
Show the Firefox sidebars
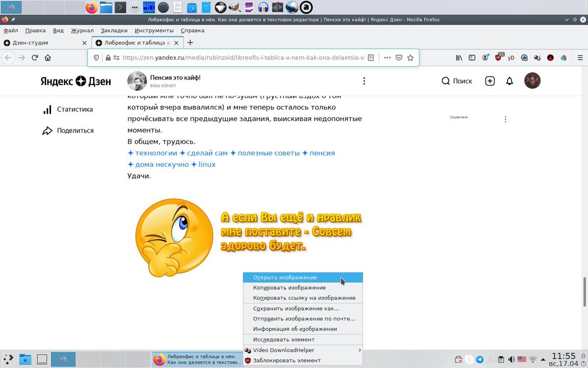tap(472, 57)
